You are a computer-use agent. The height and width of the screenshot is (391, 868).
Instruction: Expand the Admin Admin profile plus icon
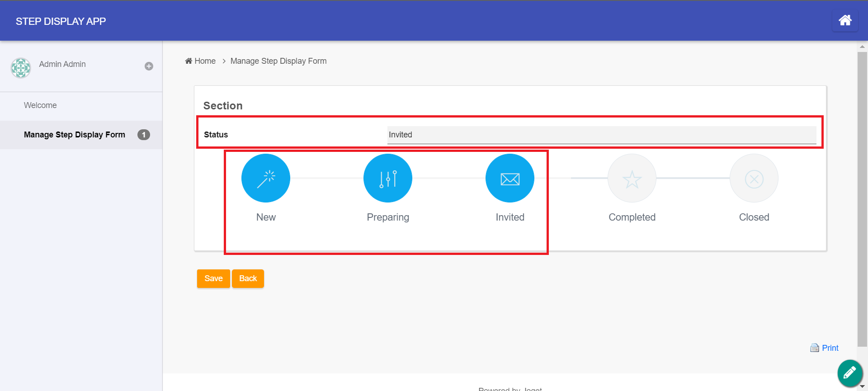(x=149, y=66)
